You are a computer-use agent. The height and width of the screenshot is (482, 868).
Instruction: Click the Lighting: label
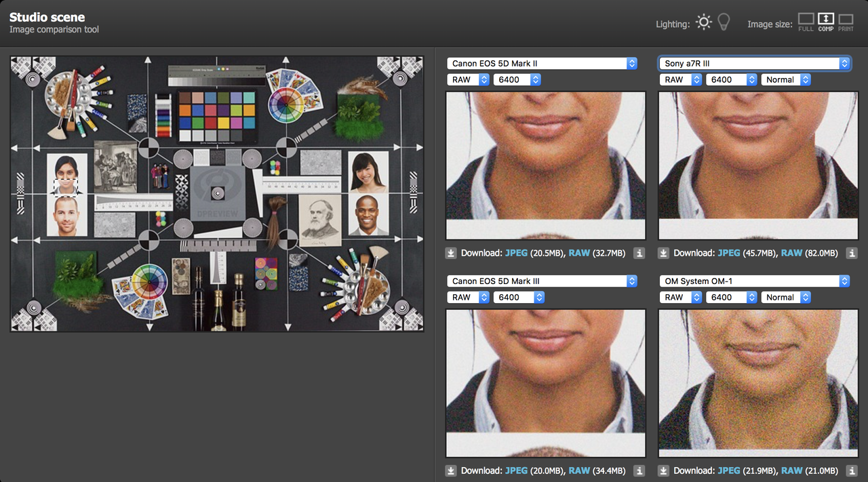(x=673, y=24)
